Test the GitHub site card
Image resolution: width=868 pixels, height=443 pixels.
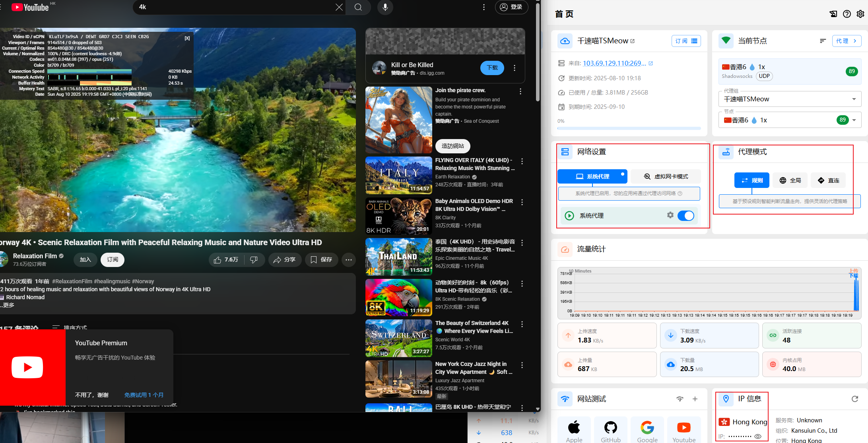pyautogui.click(x=611, y=430)
